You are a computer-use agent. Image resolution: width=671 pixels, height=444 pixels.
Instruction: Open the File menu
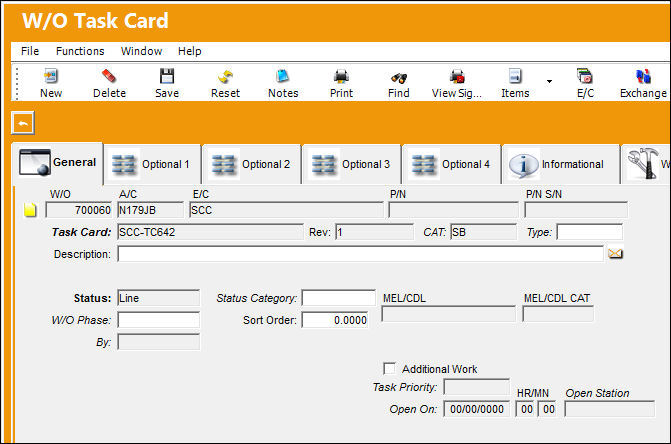click(30, 51)
